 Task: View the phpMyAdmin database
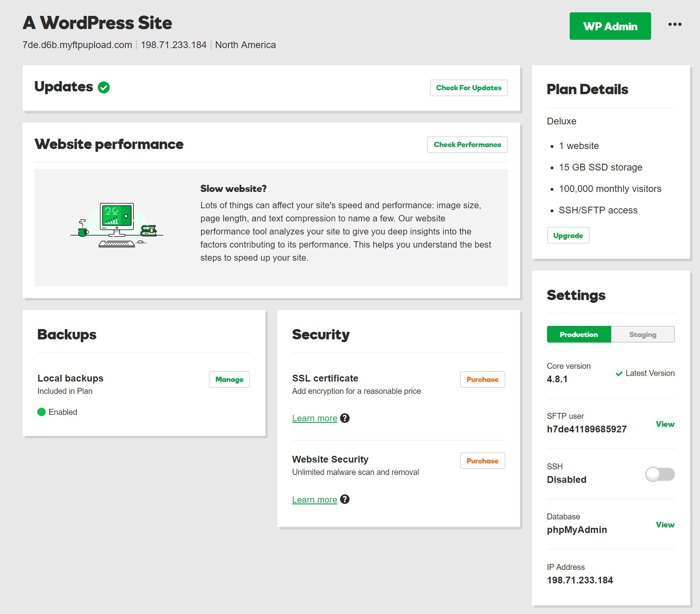665,525
